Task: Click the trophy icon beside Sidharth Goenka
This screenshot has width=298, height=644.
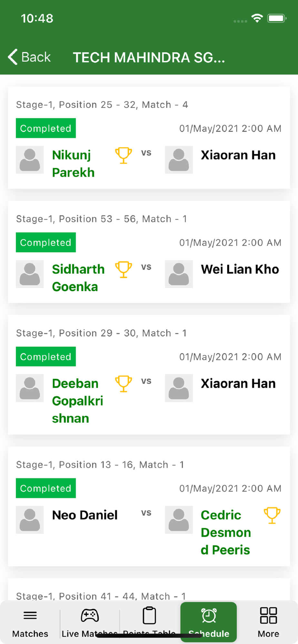Action: [124, 270]
